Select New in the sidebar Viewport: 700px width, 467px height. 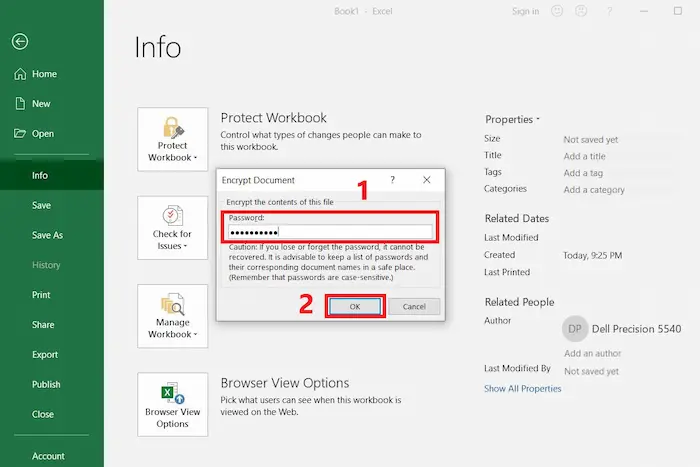tap(52, 104)
